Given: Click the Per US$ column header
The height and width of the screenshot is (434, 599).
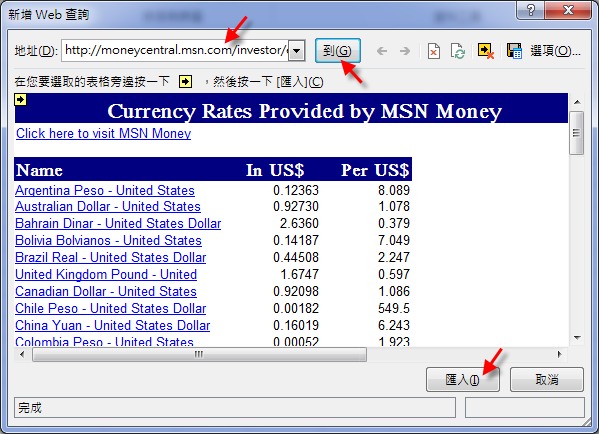Looking at the screenshot, I should [375, 170].
